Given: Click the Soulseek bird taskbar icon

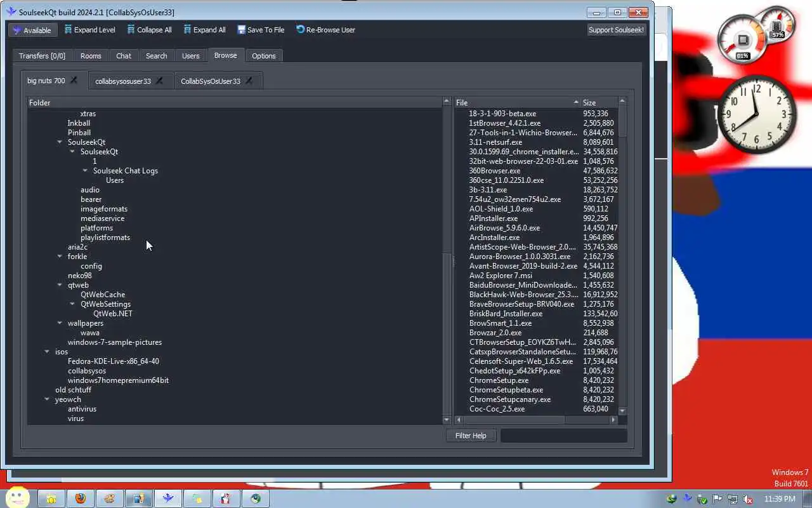Looking at the screenshot, I should tap(168, 499).
